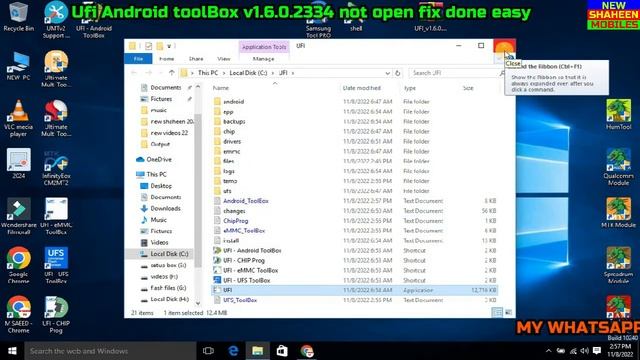This screenshot has height=360, width=640.
Task: Open UMTv2 Support desktop shortcut
Action: point(56,20)
